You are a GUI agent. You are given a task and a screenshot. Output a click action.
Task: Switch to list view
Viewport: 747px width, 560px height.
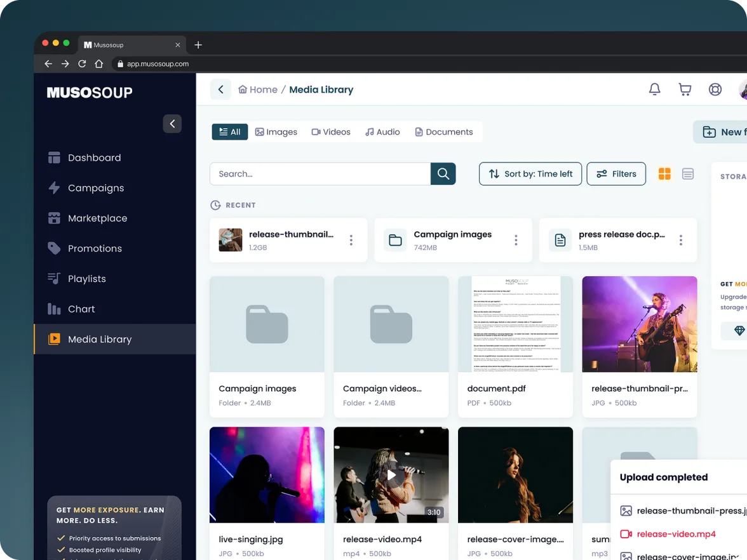pyautogui.click(x=688, y=174)
